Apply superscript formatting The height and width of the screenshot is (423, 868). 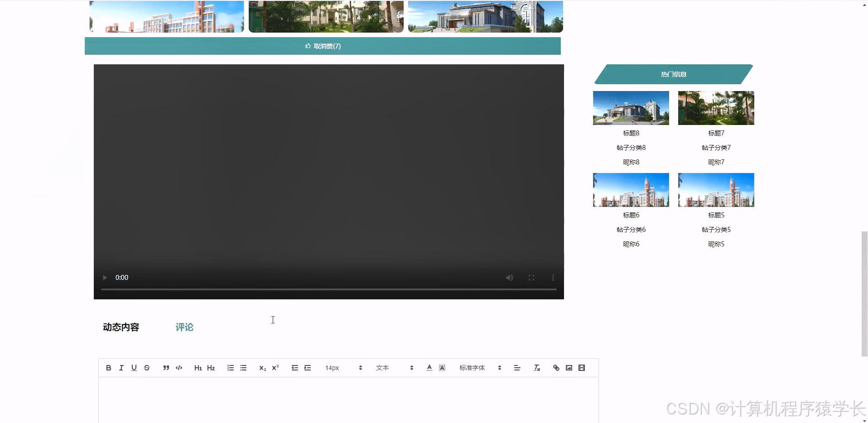[275, 368]
